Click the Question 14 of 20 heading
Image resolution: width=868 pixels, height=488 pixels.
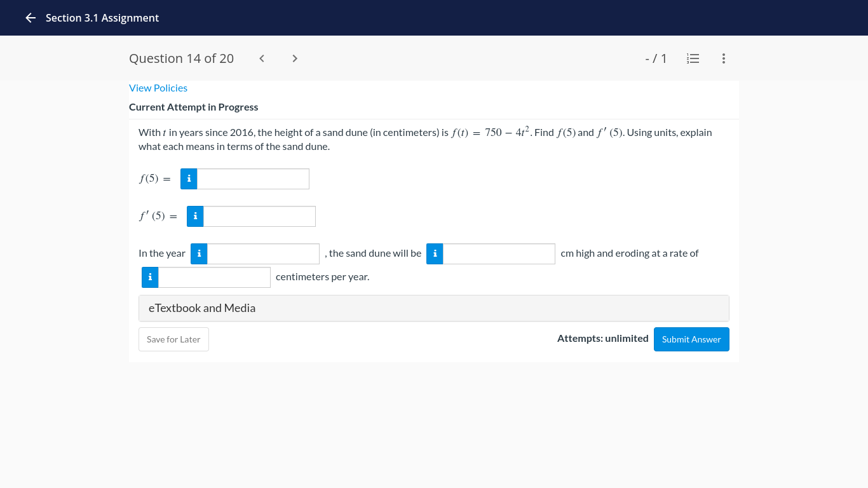(181, 58)
